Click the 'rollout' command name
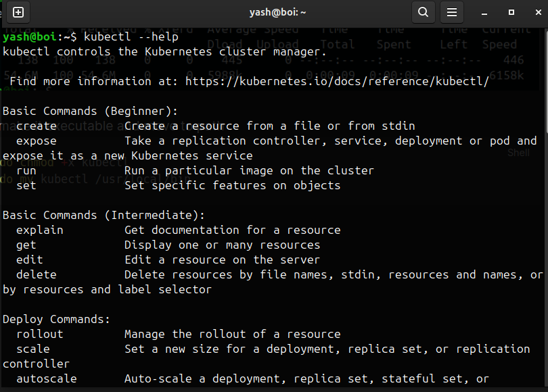 (40, 334)
